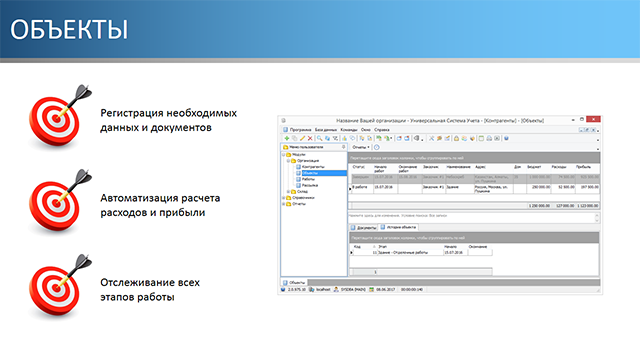Pin the Меню пользователя panel
Screen dimensions: 640x360
click(343, 147)
